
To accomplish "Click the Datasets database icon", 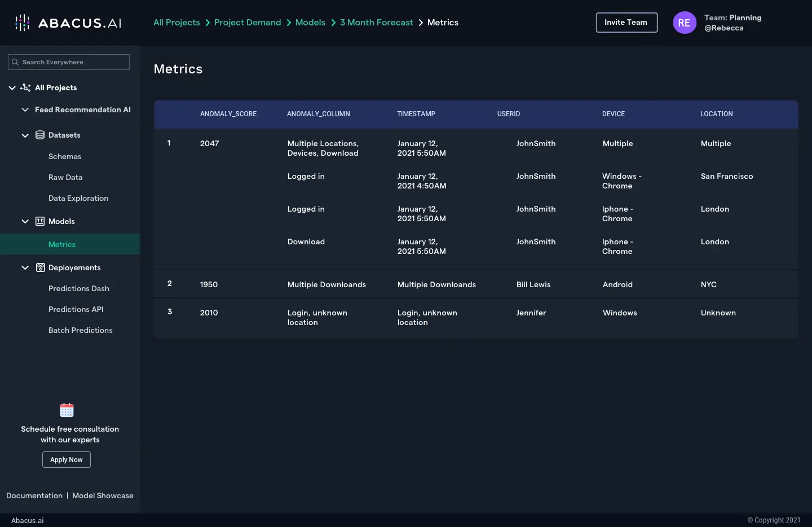I will pyautogui.click(x=40, y=135).
